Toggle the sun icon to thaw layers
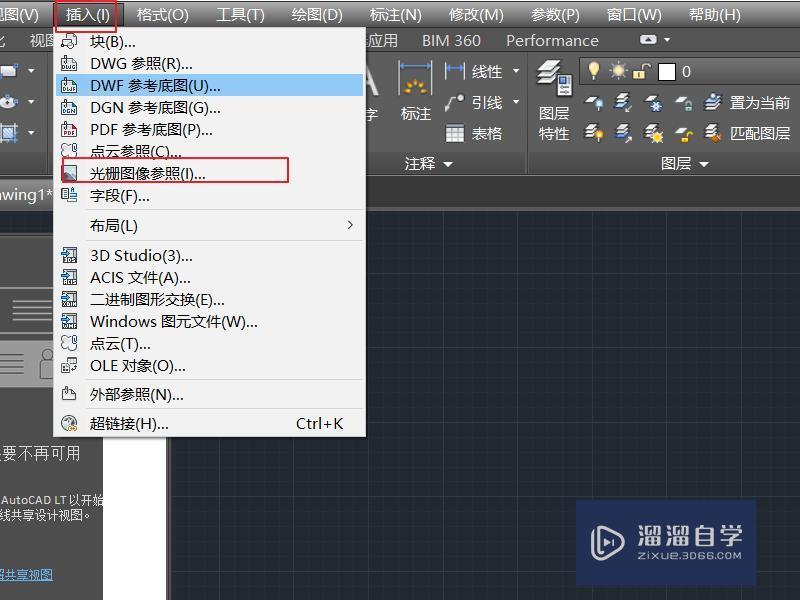 coord(618,70)
